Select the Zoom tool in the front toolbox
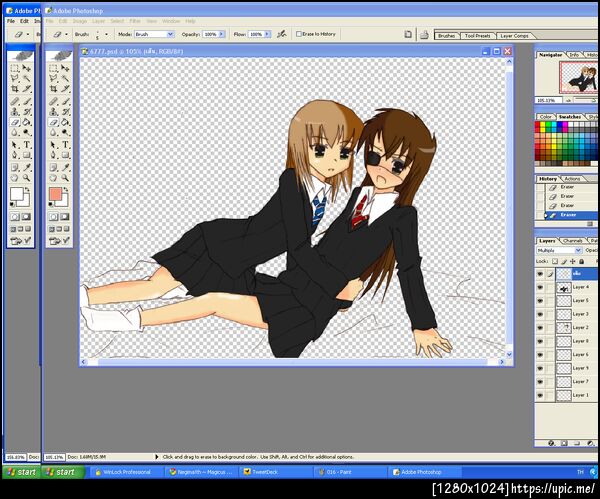 tap(65, 178)
